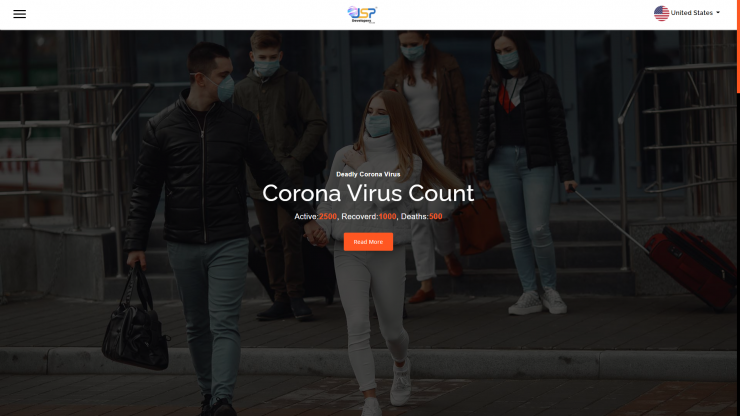This screenshot has height=416, width=740.
Task: Expand the United States country dropdown
Action: tap(687, 13)
